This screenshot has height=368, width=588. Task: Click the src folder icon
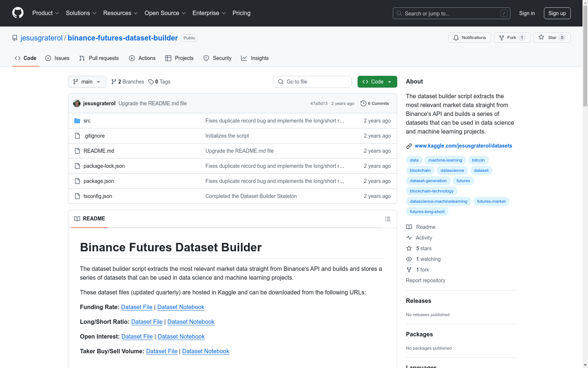click(77, 121)
